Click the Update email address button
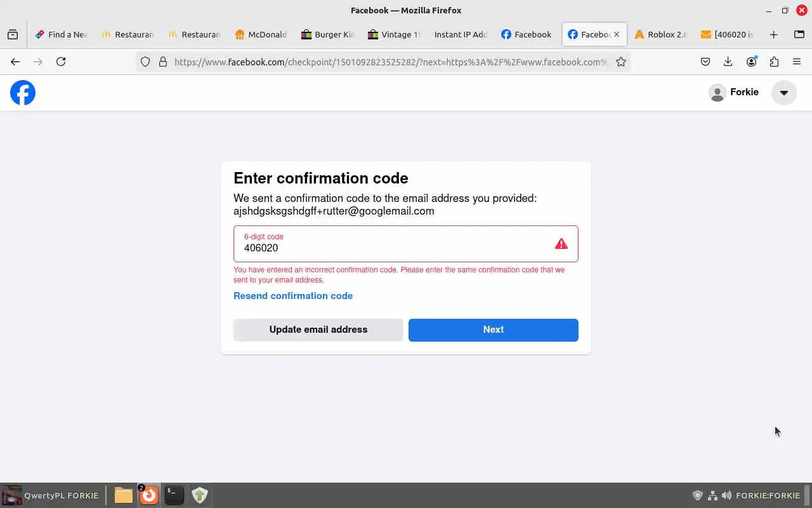Image resolution: width=812 pixels, height=508 pixels. coord(318,330)
